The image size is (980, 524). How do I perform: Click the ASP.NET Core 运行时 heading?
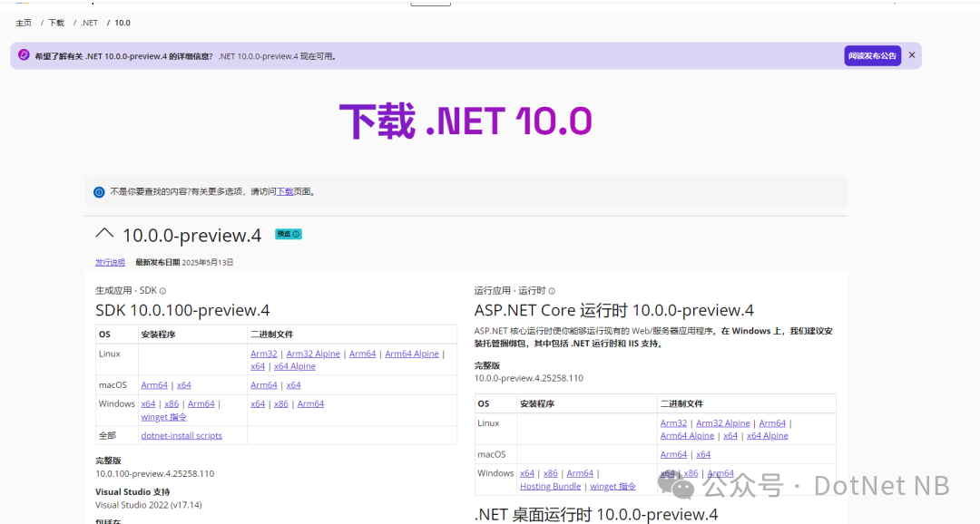coord(613,310)
